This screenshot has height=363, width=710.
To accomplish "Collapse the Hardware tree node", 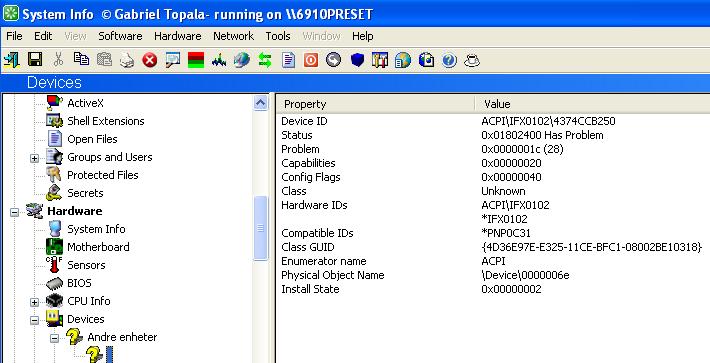I will pyautogui.click(x=14, y=212).
